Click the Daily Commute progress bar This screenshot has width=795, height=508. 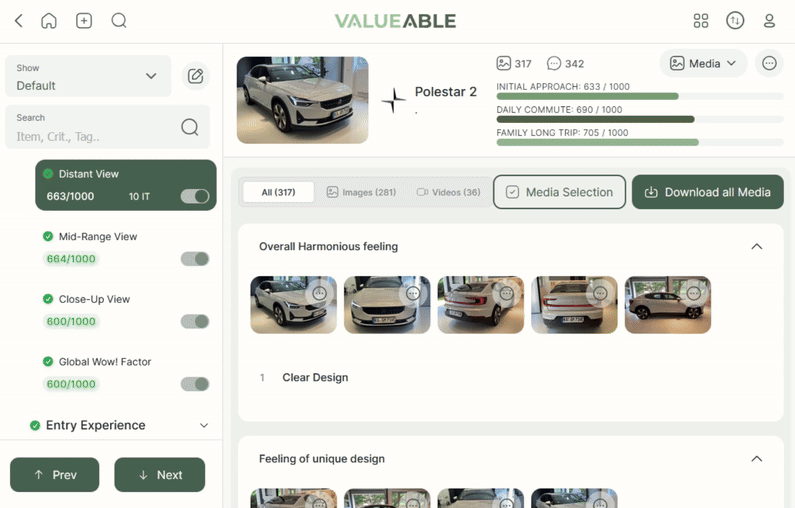coord(640,119)
